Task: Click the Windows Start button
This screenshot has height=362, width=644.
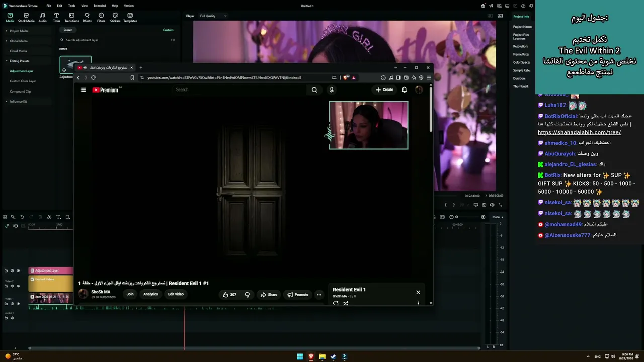Action: click(x=300, y=357)
